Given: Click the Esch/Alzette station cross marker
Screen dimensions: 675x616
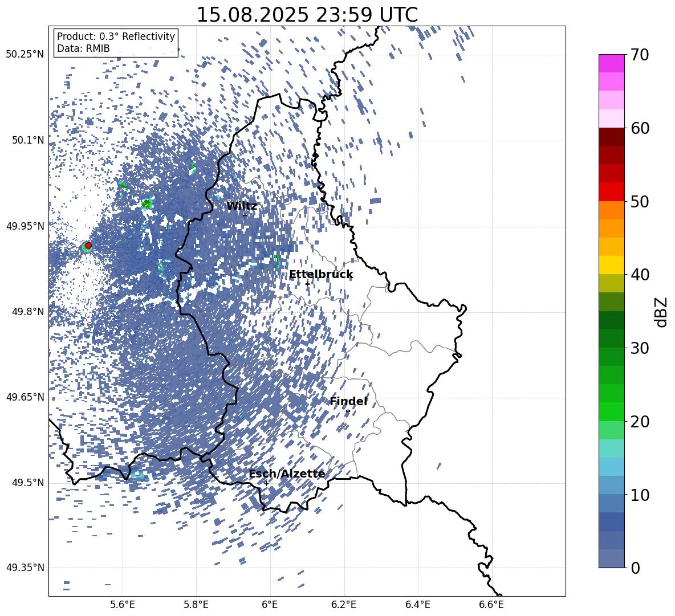Looking at the screenshot, I should tap(266, 483).
